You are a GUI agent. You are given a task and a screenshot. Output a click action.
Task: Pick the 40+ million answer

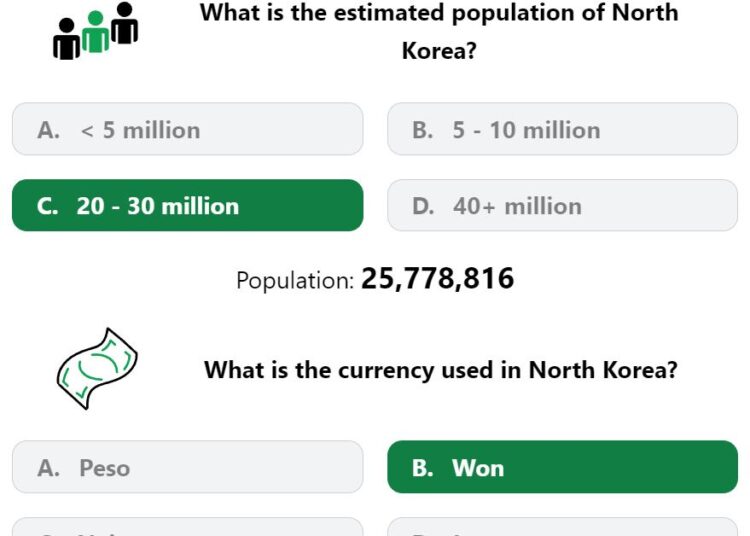562,206
